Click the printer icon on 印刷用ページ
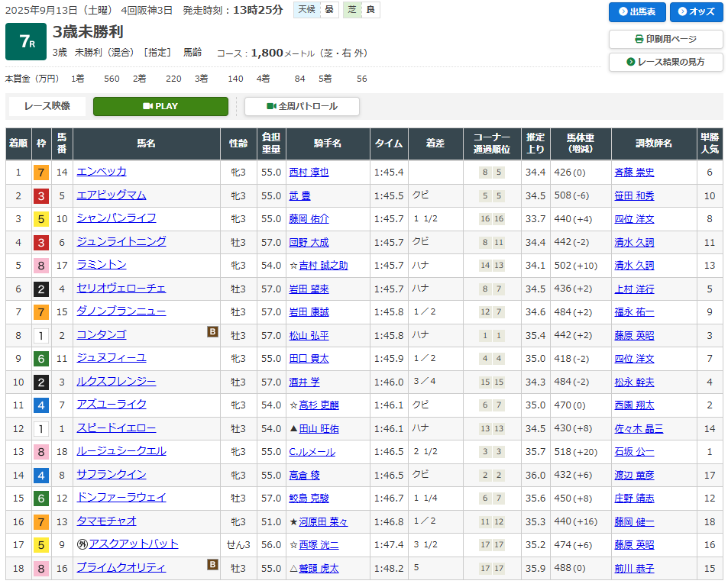Viewport: 728px width, 584px height. click(x=639, y=39)
